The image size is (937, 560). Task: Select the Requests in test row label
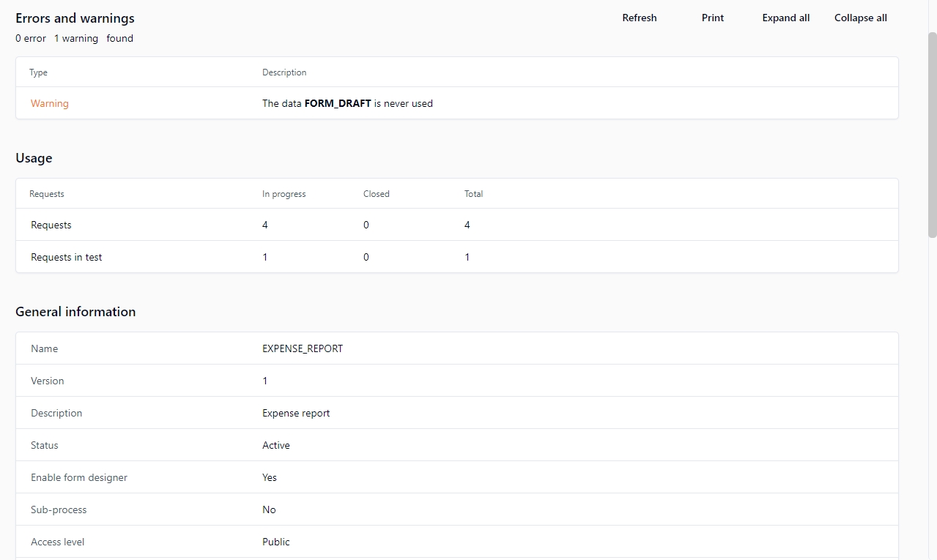pyautogui.click(x=66, y=258)
